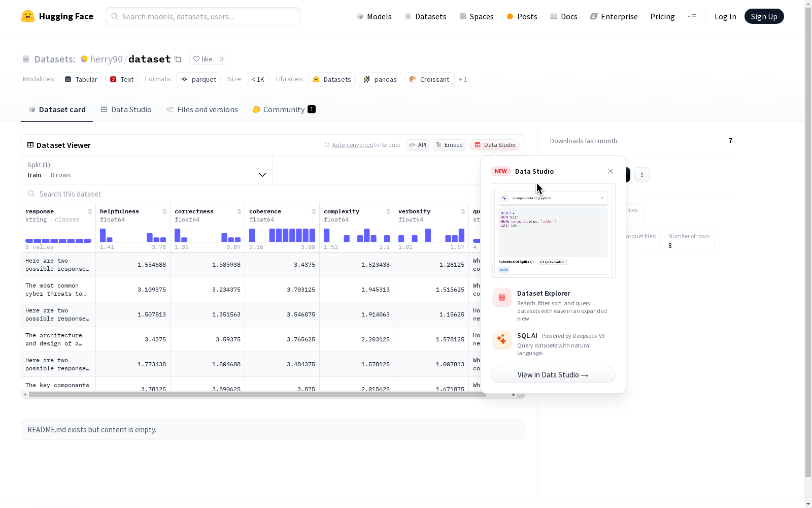Copy the dataset name with copy icon
812x508 pixels.
pos(178,59)
